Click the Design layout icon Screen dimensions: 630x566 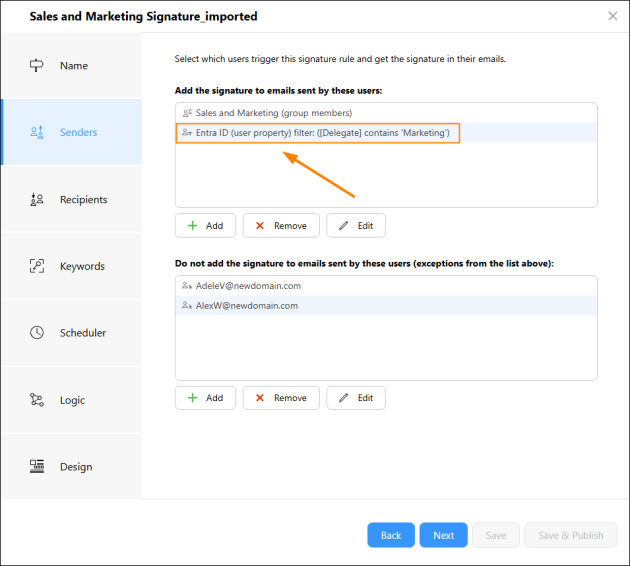pos(37,466)
